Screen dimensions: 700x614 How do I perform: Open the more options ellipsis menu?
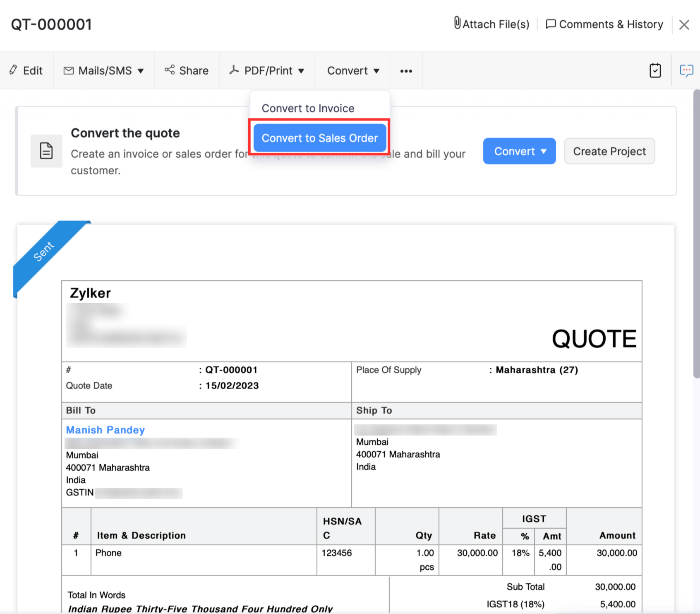[x=406, y=71]
